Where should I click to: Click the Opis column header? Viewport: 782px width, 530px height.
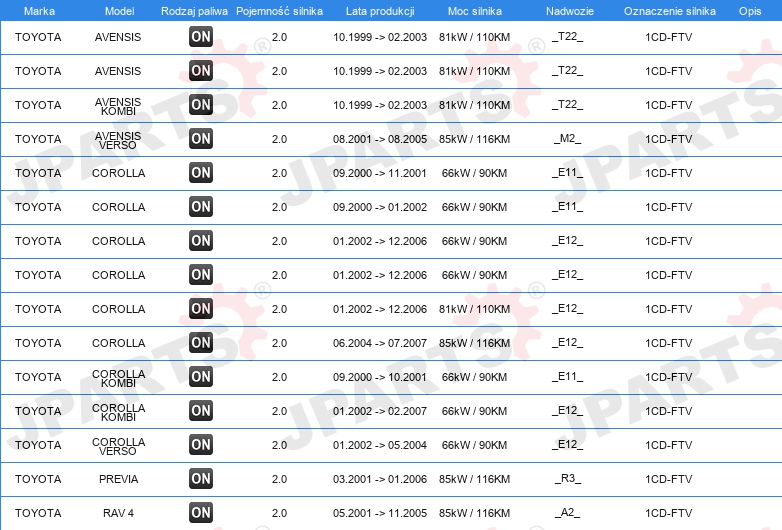point(750,11)
